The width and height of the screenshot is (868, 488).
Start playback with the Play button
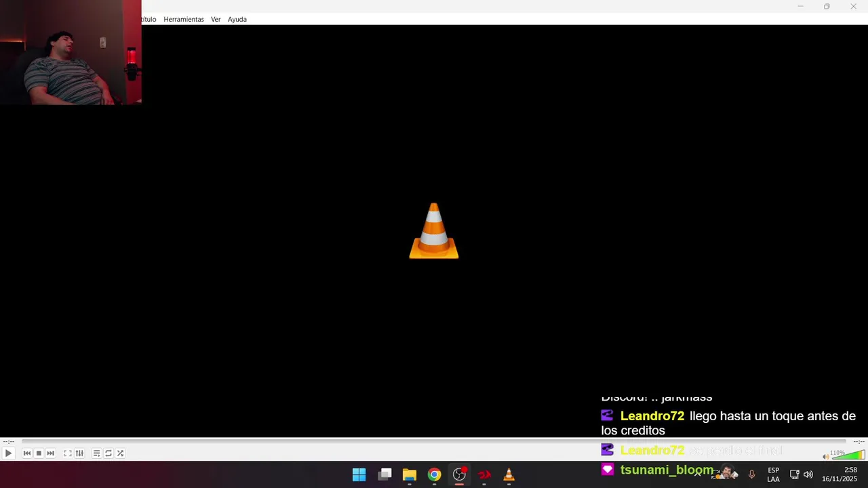[8, 453]
